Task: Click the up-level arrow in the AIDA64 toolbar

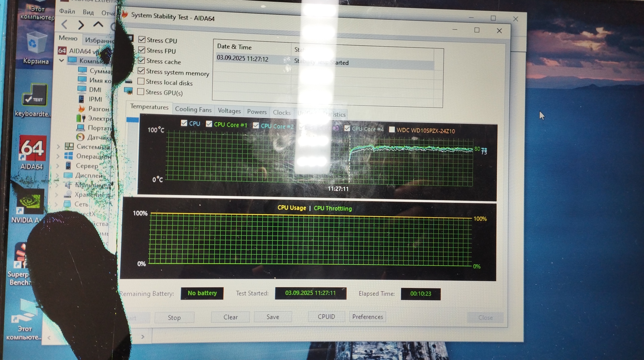Action: point(98,25)
